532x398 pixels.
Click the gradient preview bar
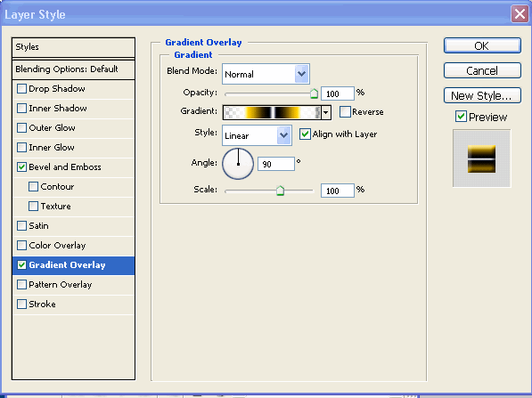272,112
